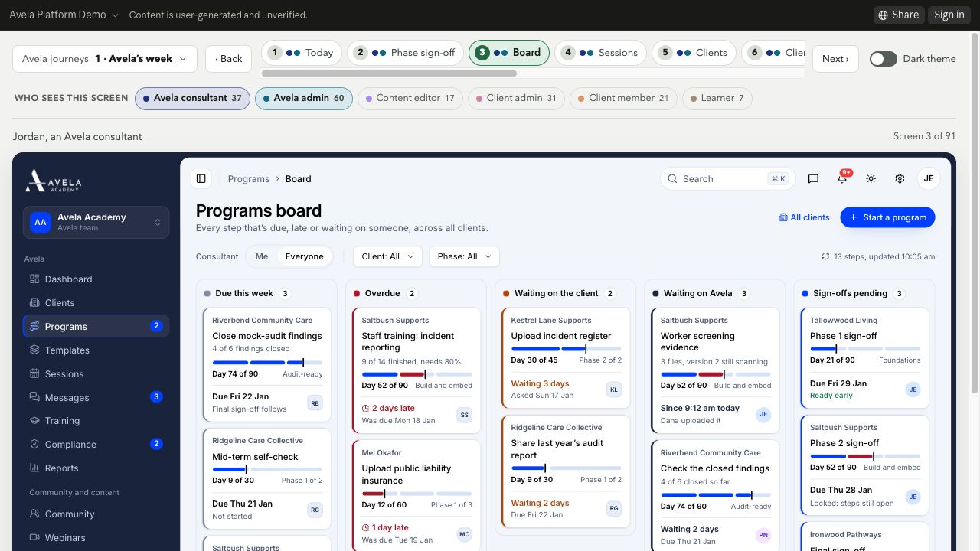Open the chat messages icon in header
The height and width of the screenshot is (551, 980).
tap(813, 178)
